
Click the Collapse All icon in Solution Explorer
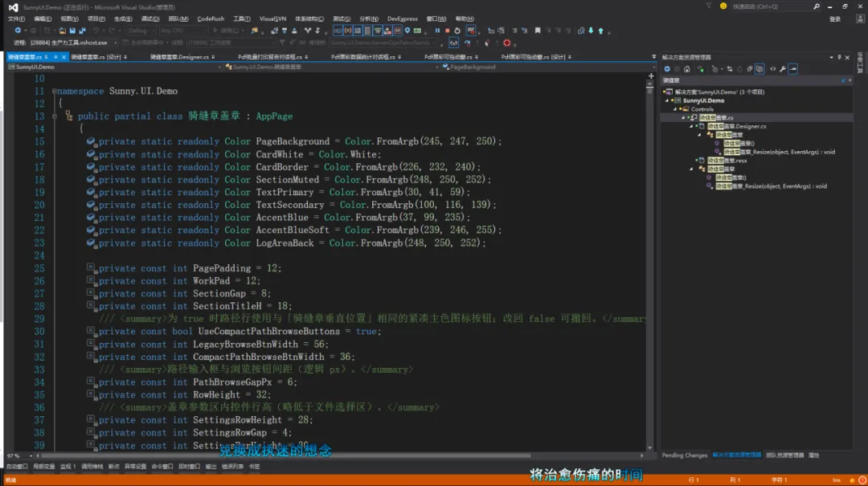click(x=750, y=69)
